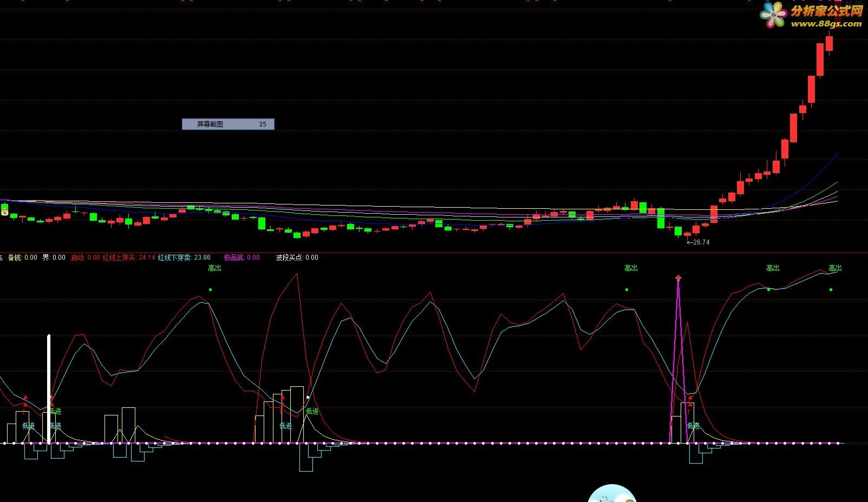Viewport: 868px width, 502px height.
Task: Click the leftmost 高出 sell signal label
Action: 215,268
